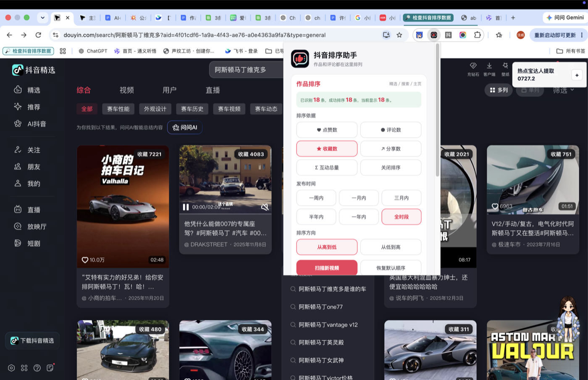
Task: Open 放映厅 in sidebar
Action: pos(30,226)
